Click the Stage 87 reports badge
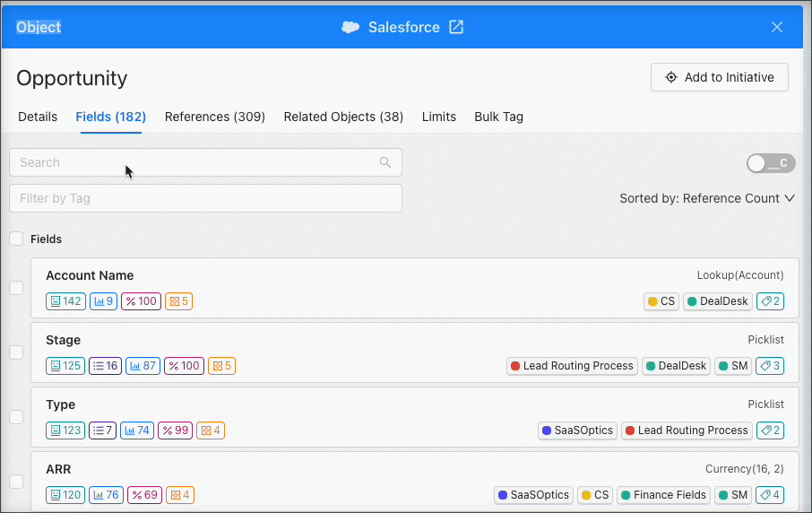This screenshot has width=812, height=513. 143,366
